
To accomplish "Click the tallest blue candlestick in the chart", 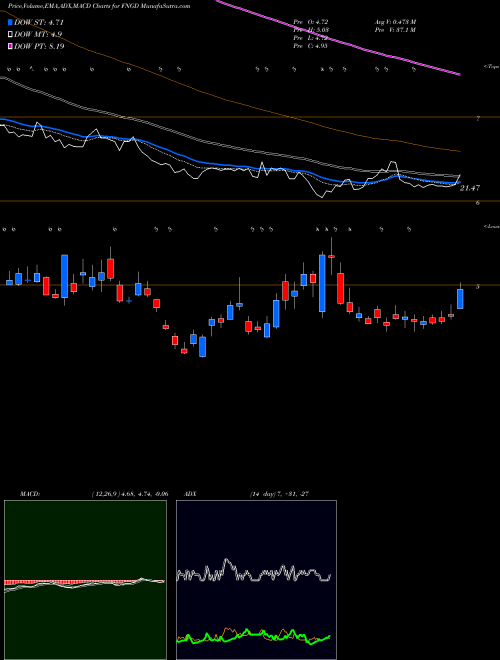I will click(322, 283).
